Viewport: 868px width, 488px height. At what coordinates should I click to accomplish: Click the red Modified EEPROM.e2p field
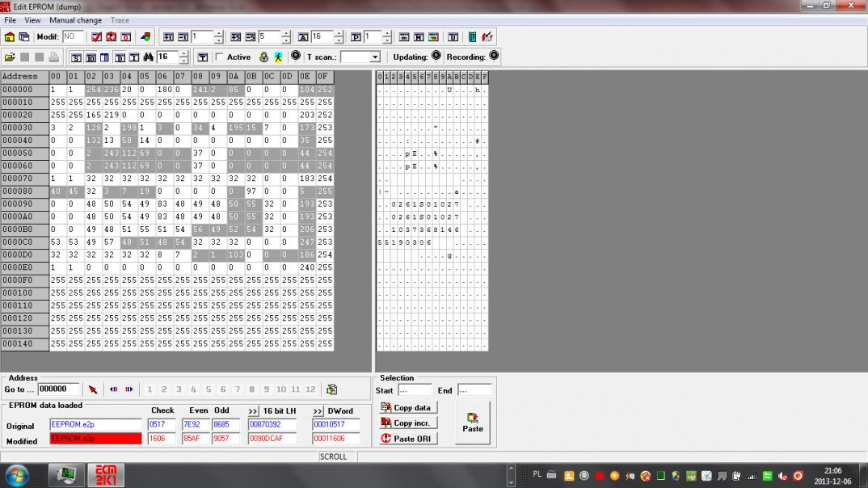pyautogui.click(x=95, y=439)
